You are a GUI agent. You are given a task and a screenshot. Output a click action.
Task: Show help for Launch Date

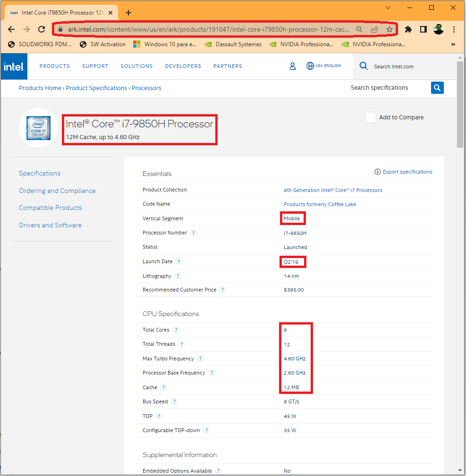click(178, 262)
